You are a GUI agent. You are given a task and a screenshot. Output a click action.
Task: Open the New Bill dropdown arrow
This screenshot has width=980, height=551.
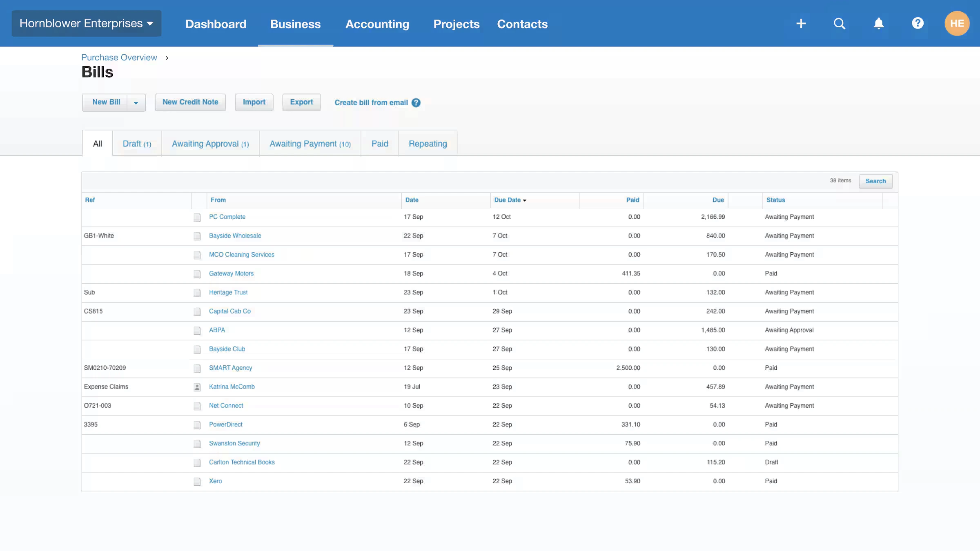point(136,102)
